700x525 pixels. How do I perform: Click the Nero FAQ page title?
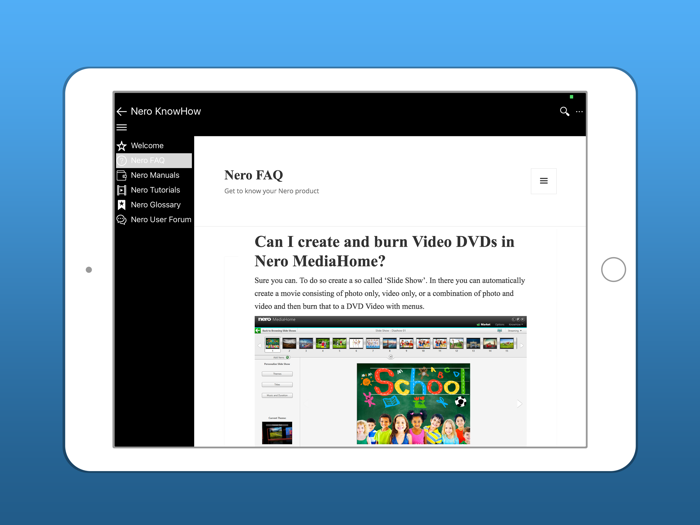click(254, 175)
